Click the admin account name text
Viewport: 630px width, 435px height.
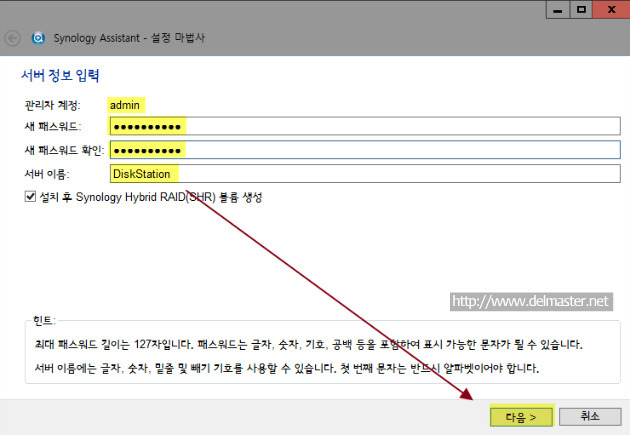click(x=125, y=105)
